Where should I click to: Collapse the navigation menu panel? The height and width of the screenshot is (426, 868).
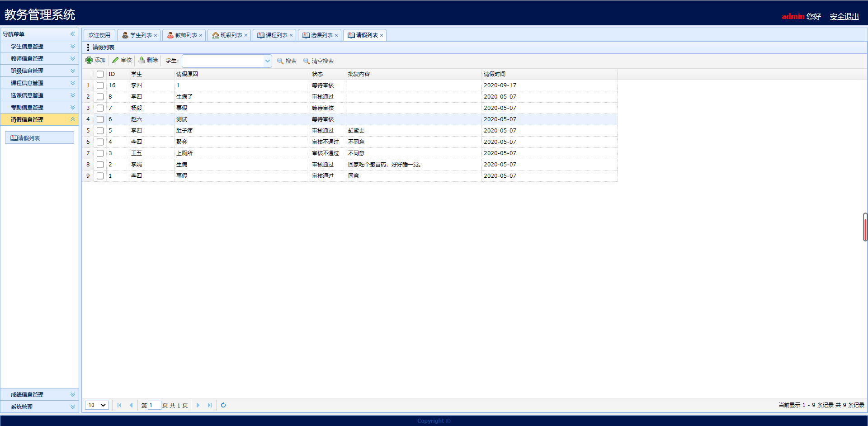coord(72,34)
